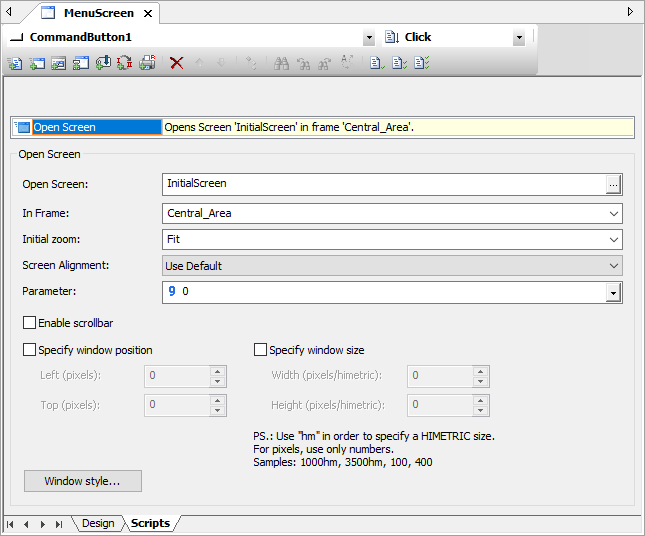Image resolution: width=645 pixels, height=536 pixels.
Task: Click the first add-script toolbar icon
Action: pyautogui.click(x=15, y=63)
